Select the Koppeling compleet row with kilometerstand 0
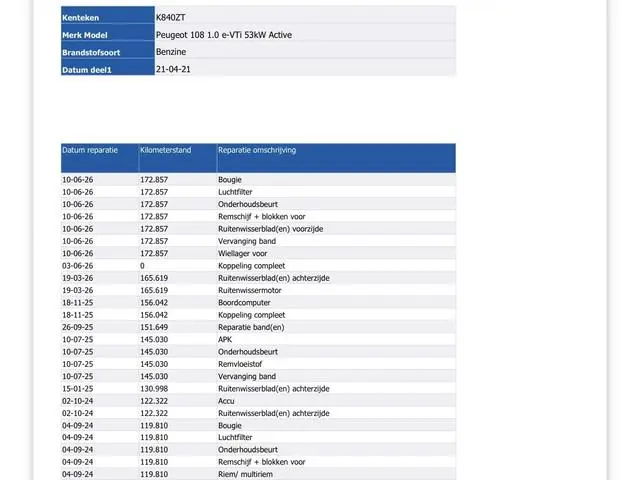This screenshot has width=640, height=480. click(x=258, y=266)
